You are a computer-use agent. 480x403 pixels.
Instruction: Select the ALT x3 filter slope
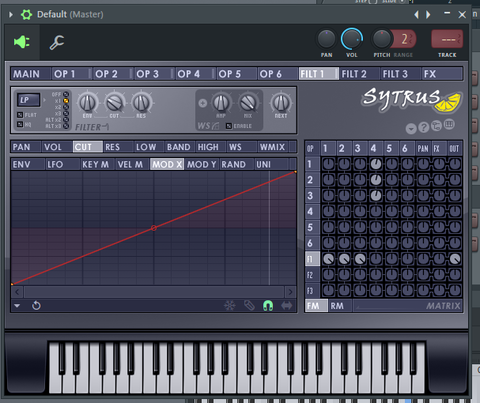[66, 126]
